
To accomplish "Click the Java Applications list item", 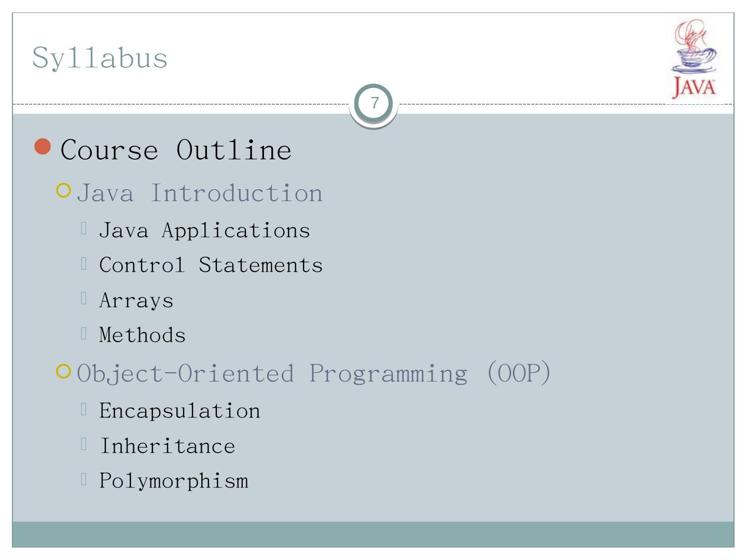I will pyautogui.click(x=204, y=231).
